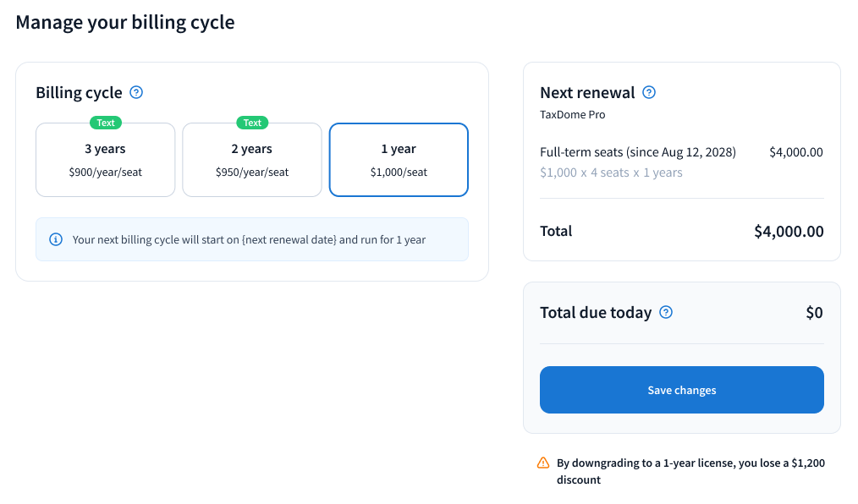Click the Manage your billing cycle heading
Image resolution: width=858 pixels, height=504 pixels.
(125, 22)
